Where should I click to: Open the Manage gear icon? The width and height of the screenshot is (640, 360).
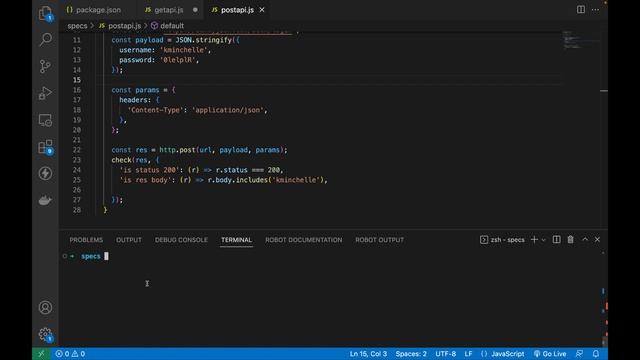45,334
